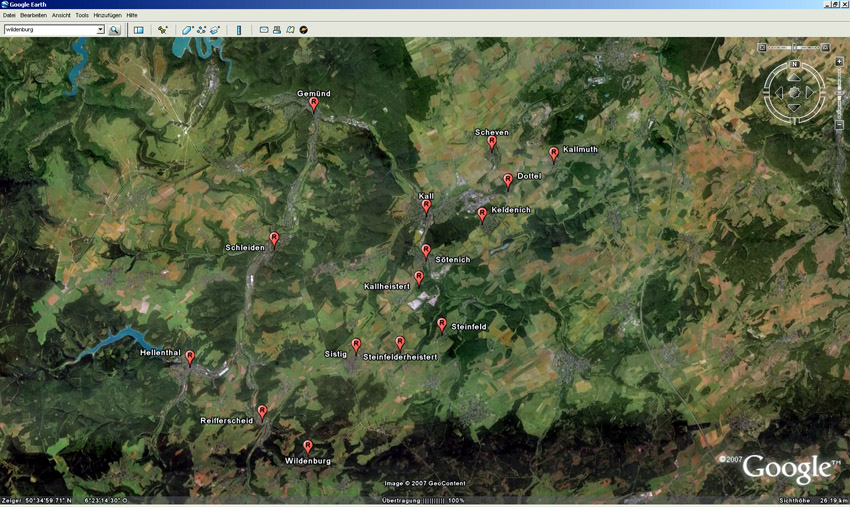Click the Gemünd placemark pin
Image resolution: width=850 pixels, height=507 pixels.
click(313, 104)
